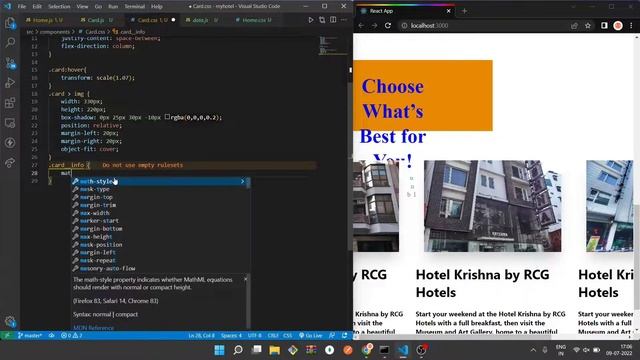640x360 pixels.
Task: Switch to the Home.css editor tab
Action: 253,20
